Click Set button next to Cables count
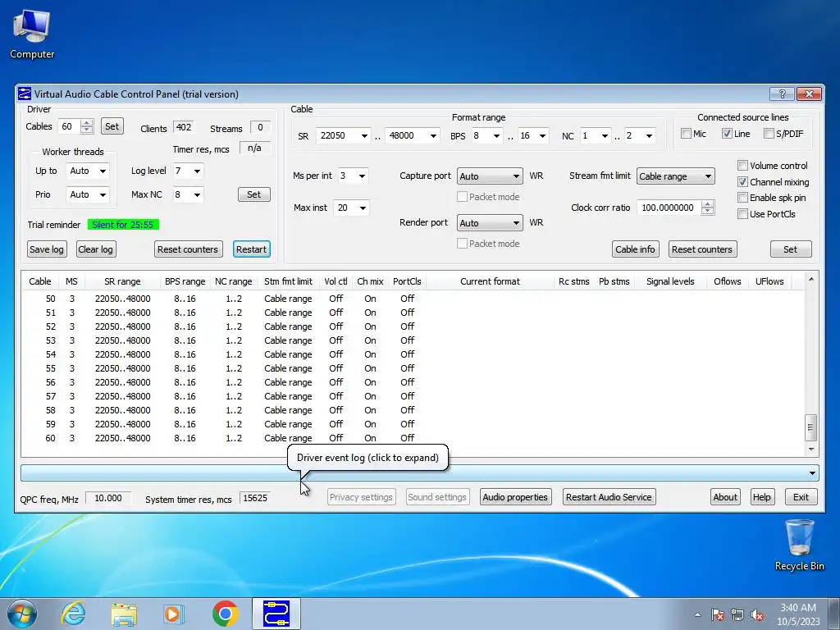The image size is (840, 630). pos(112,126)
